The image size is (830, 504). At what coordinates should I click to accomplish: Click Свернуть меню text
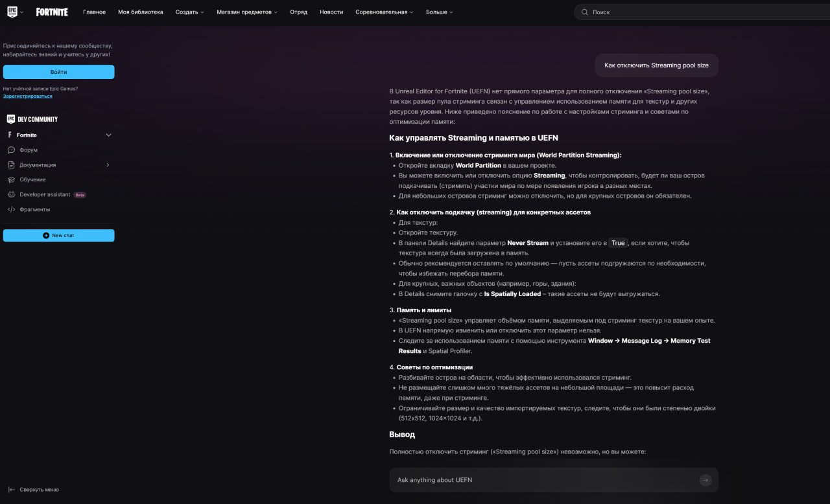point(39,490)
